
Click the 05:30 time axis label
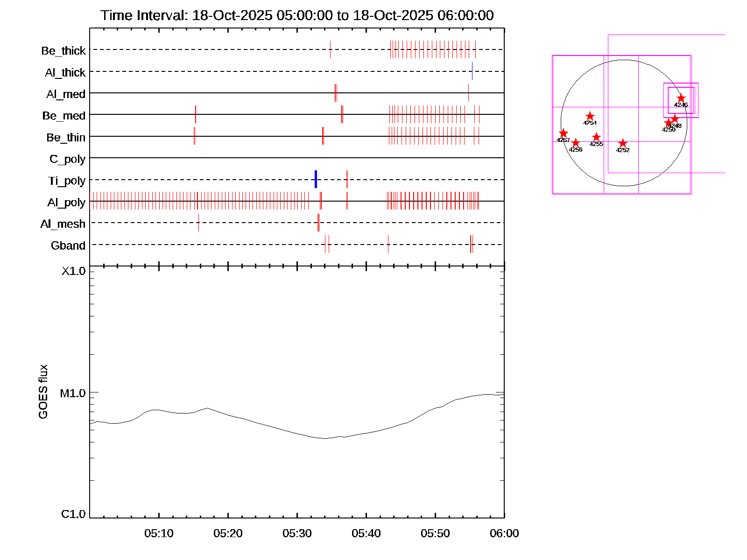coord(297,533)
